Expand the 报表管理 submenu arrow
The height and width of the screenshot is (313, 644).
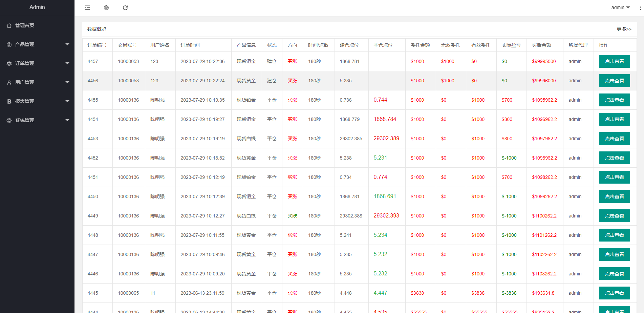67,101
